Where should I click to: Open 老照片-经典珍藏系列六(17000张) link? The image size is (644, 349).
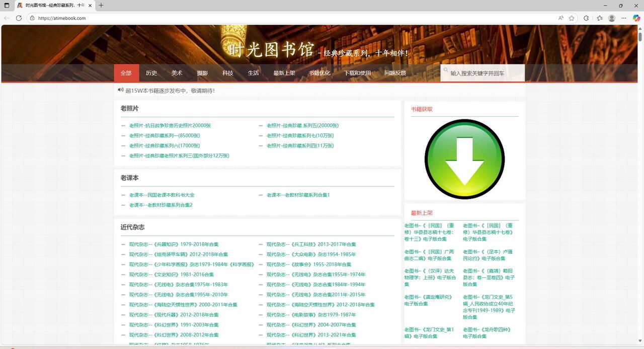165,146
